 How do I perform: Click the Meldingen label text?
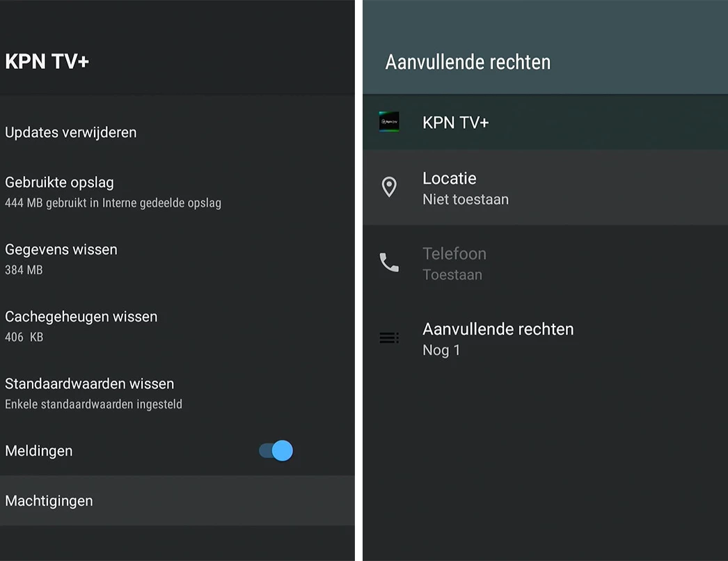click(x=39, y=451)
